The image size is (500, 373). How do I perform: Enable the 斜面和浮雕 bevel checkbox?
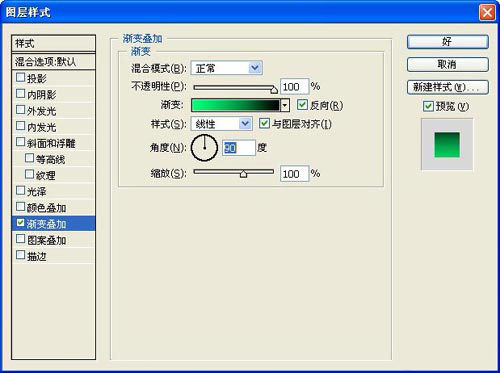(20, 142)
